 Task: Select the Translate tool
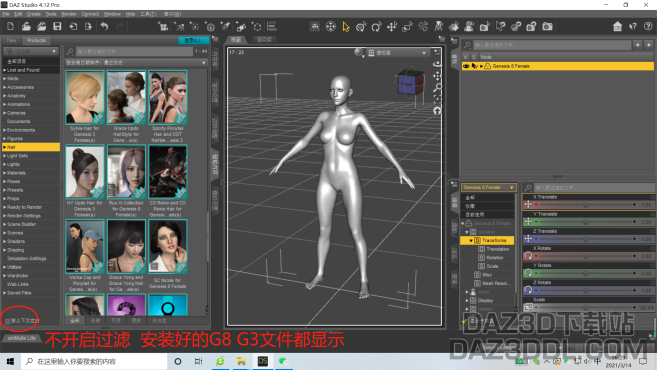[x=392, y=27]
